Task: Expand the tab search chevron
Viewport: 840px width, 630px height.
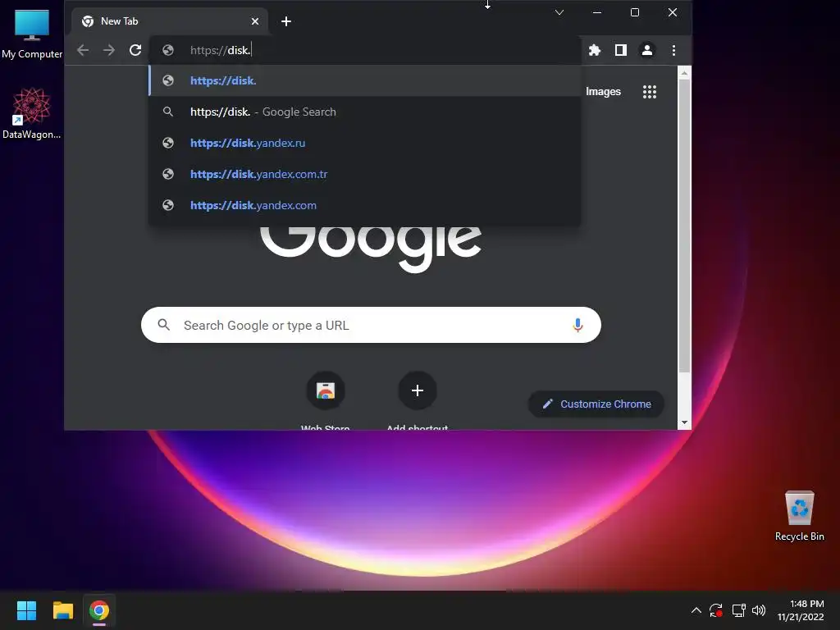Action: [559, 12]
